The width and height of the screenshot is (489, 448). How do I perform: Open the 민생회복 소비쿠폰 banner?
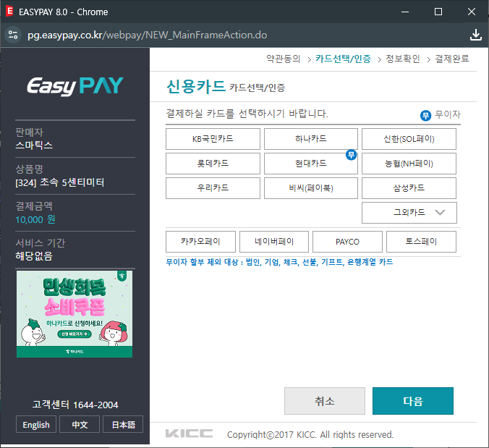point(75,314)
